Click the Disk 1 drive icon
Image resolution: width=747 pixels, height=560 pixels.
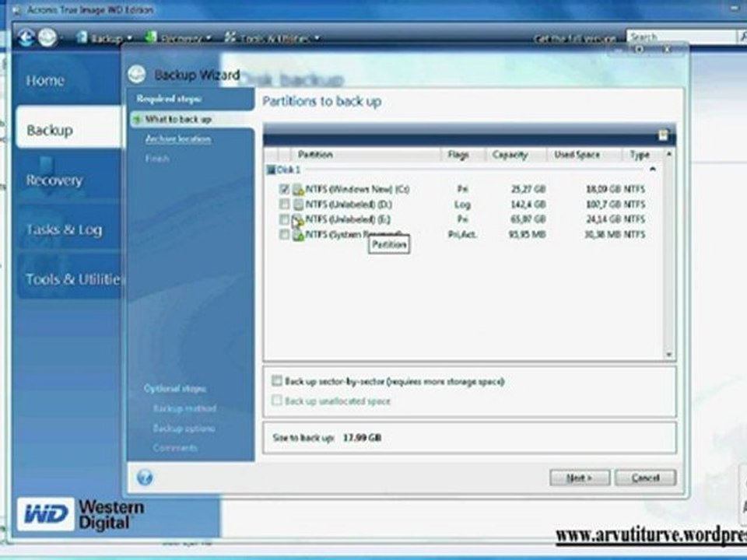click(271, 170)
